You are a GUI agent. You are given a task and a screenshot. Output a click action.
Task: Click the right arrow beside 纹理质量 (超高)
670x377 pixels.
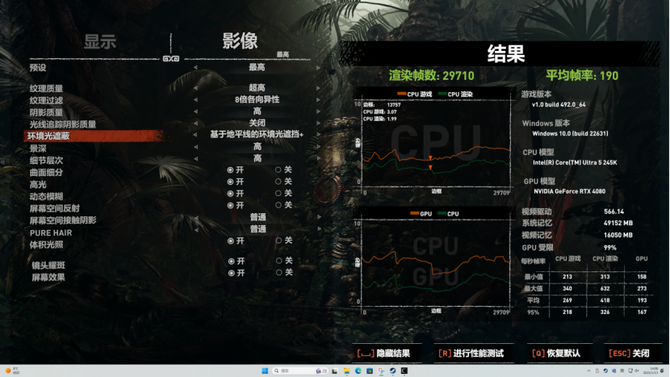[318, 88]
